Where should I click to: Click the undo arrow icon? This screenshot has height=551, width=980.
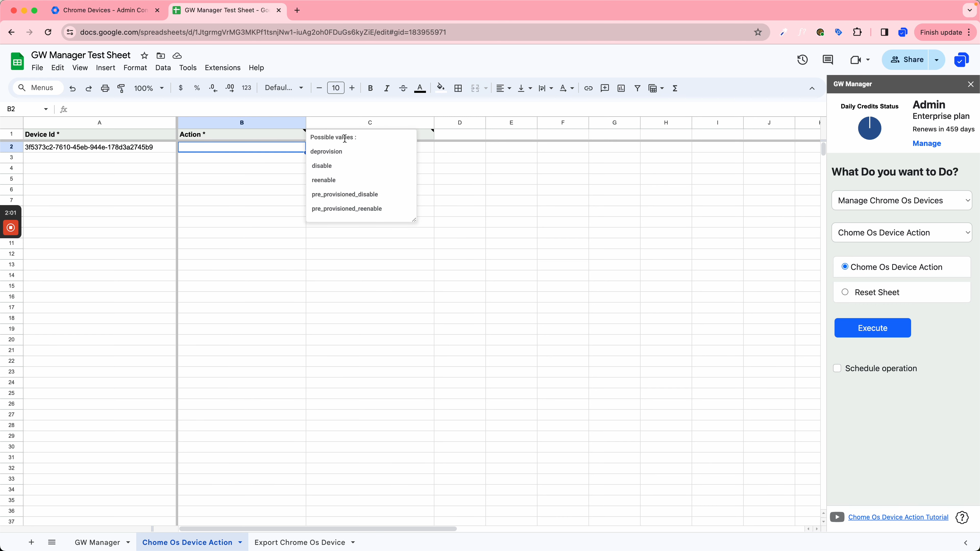pyautogui.click(x=72, y=88)
